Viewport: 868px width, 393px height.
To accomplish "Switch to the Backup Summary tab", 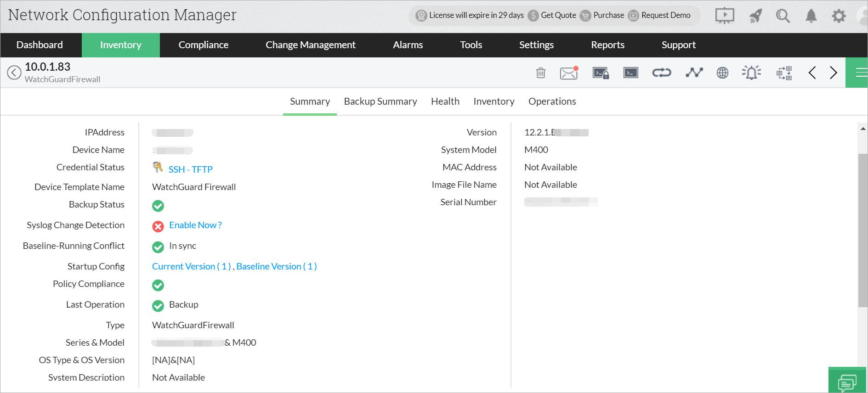I will [380, 101].
